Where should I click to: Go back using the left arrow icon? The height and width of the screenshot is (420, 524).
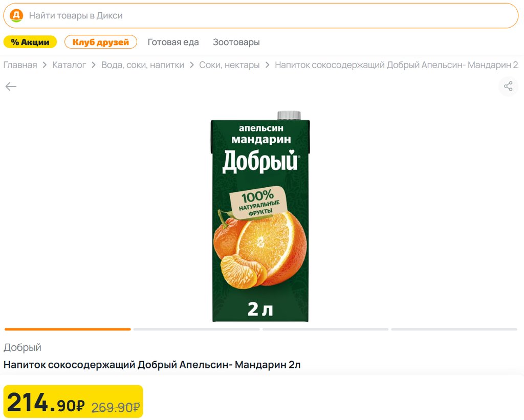tap(11, 86)
